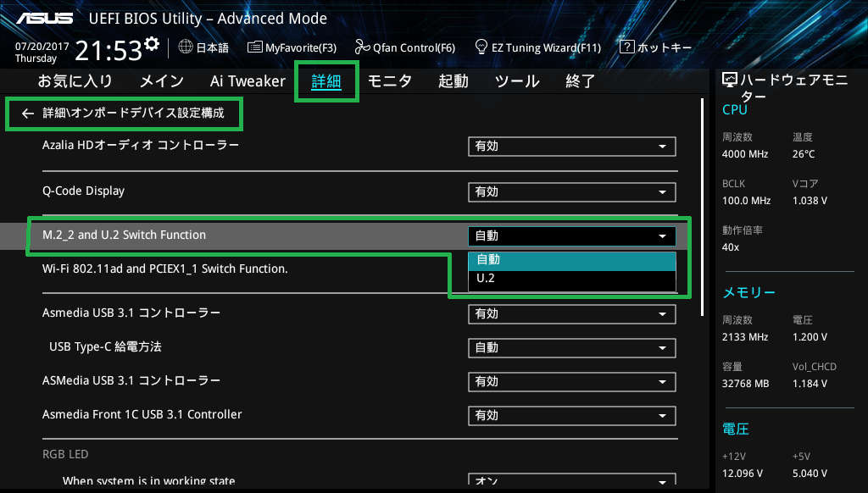Open the 起動 tab

[453, 81]
